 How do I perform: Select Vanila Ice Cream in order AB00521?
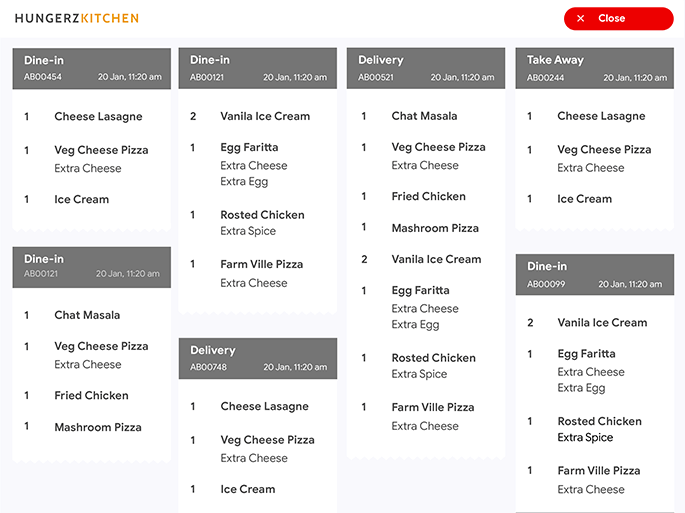point(436,259)
